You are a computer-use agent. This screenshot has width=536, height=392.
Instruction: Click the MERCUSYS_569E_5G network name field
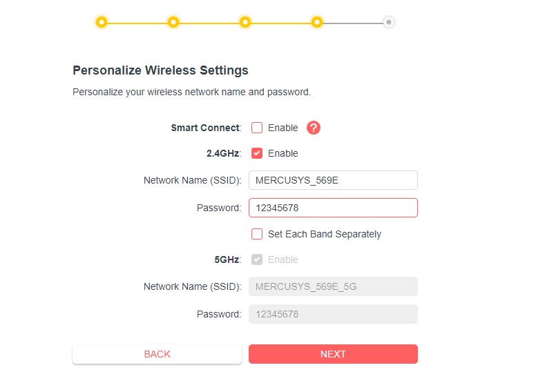333,286
